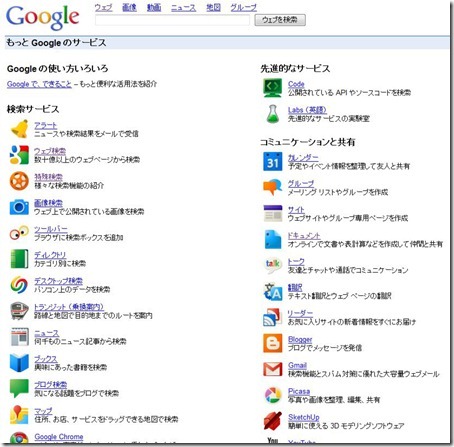The height and width of the screenshot is (447, 454).
Task: Open the Google Chrome link
Action: pyautogui.click(x=59, y=437)
